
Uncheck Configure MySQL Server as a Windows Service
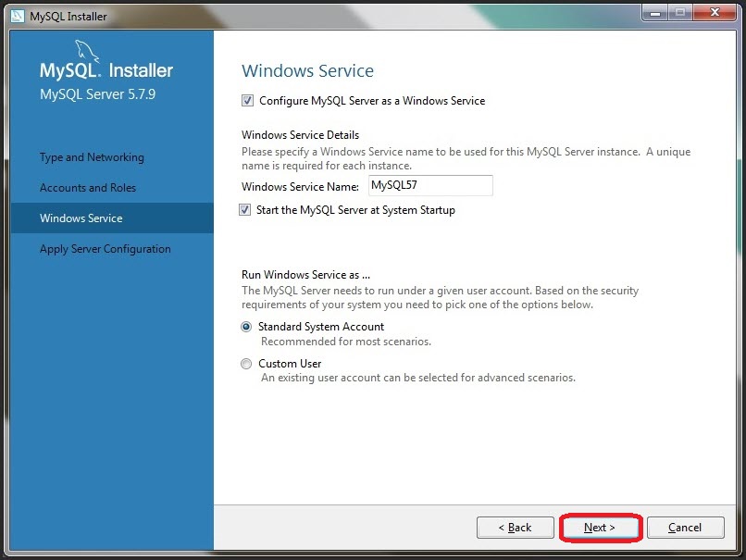point(247,101)
